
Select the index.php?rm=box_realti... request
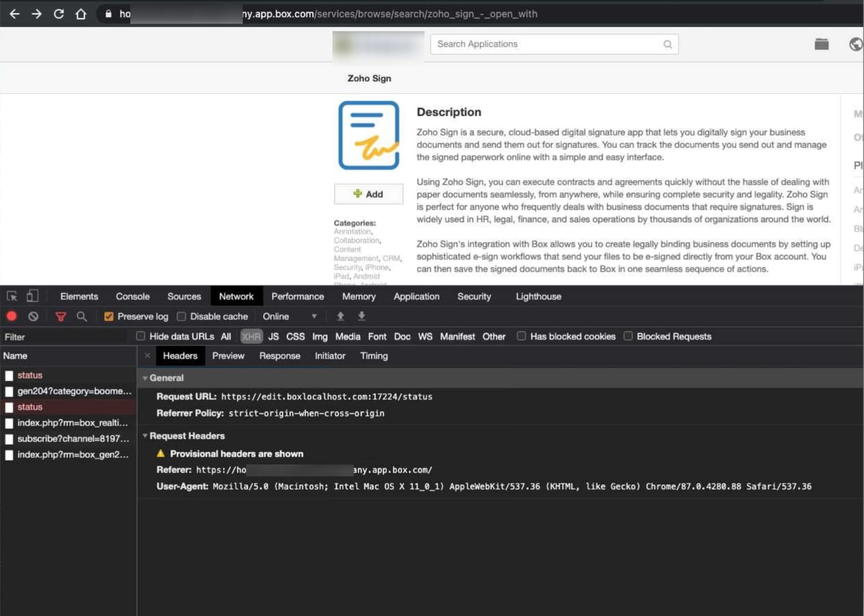click(68, 423)
